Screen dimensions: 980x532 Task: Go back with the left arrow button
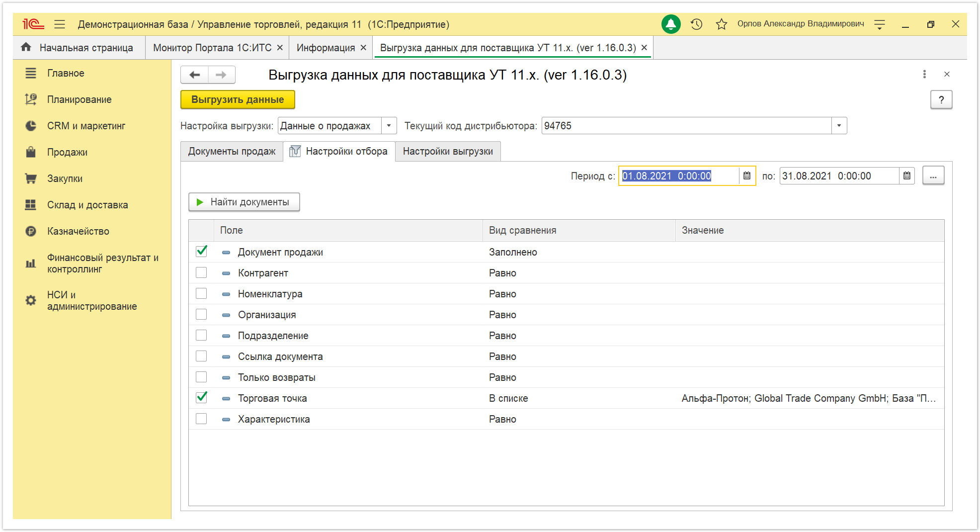tap(194, 75)
